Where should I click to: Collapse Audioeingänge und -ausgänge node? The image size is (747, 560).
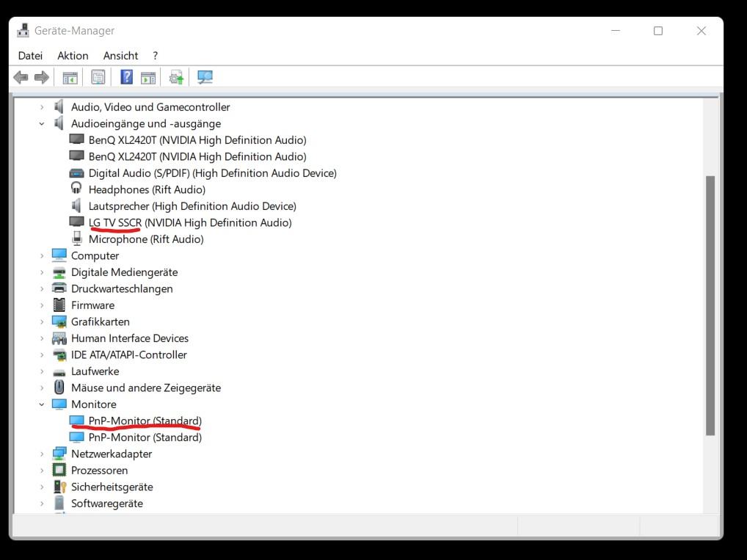(42, 124)
